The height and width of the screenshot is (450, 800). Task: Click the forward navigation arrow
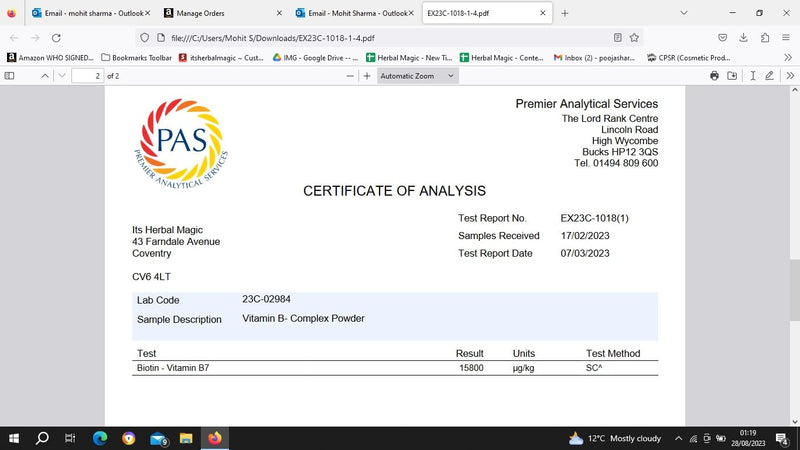[35, 38]
